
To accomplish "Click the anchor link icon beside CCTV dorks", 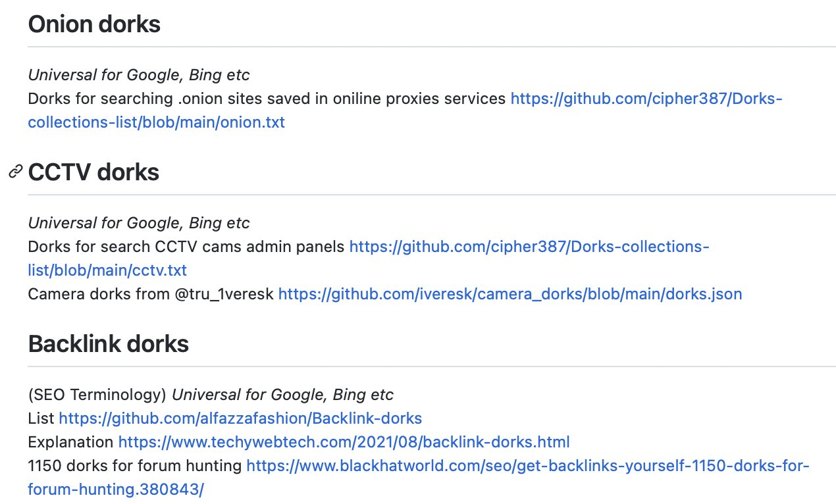I will [15, 172].
